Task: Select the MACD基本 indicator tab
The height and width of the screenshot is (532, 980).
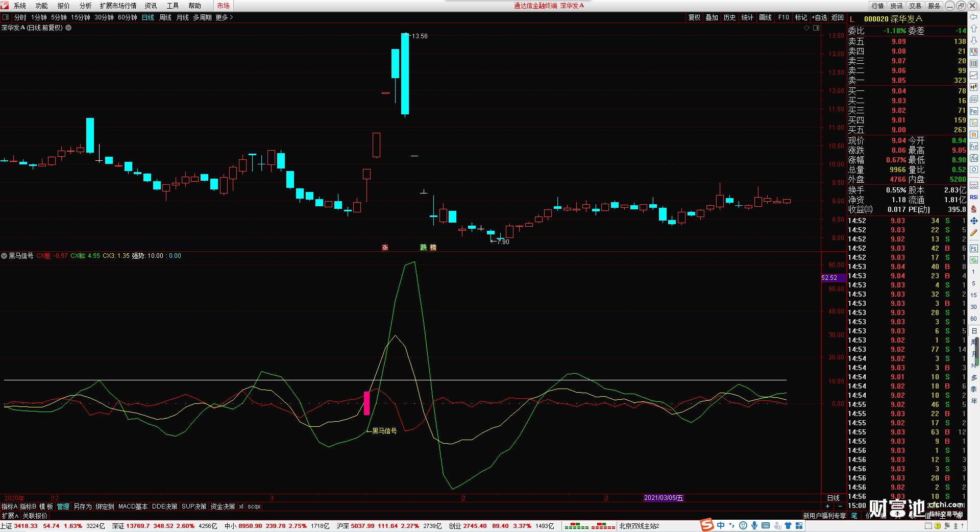Action: coord(133,506)
